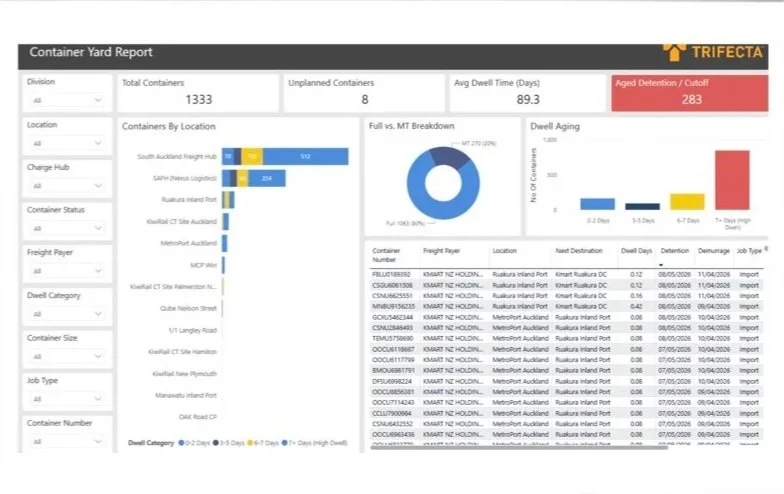784x494 pixels.
Task: Click the red Aged Detention / Cutoff card
Action: [690, 93]
